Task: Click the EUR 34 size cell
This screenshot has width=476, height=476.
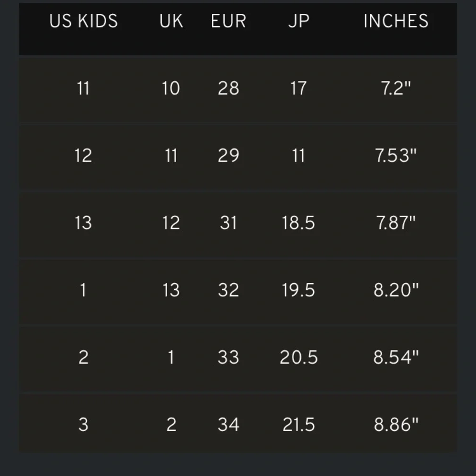Action: click(x=228, y=425)
